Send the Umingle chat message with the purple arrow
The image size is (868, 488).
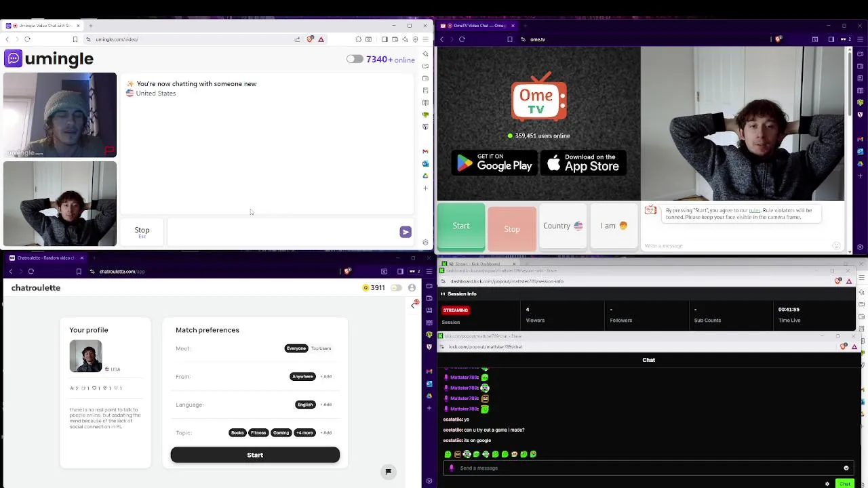[x=406, y=232]
